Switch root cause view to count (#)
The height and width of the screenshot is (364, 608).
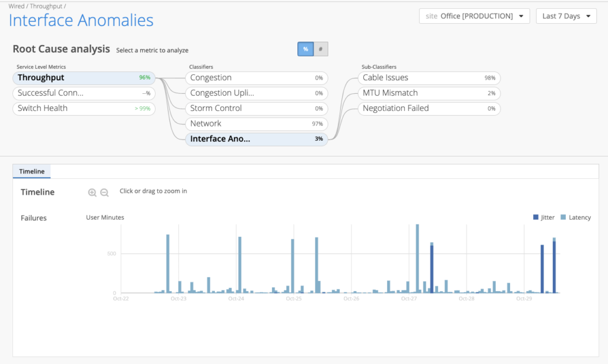point(321,49)
